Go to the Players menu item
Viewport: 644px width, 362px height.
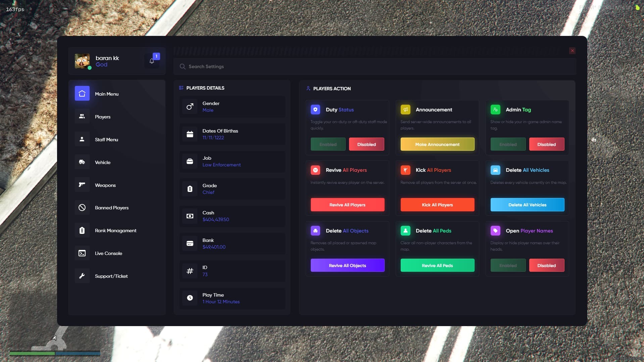pyautogui.click(x=103, y=117)
